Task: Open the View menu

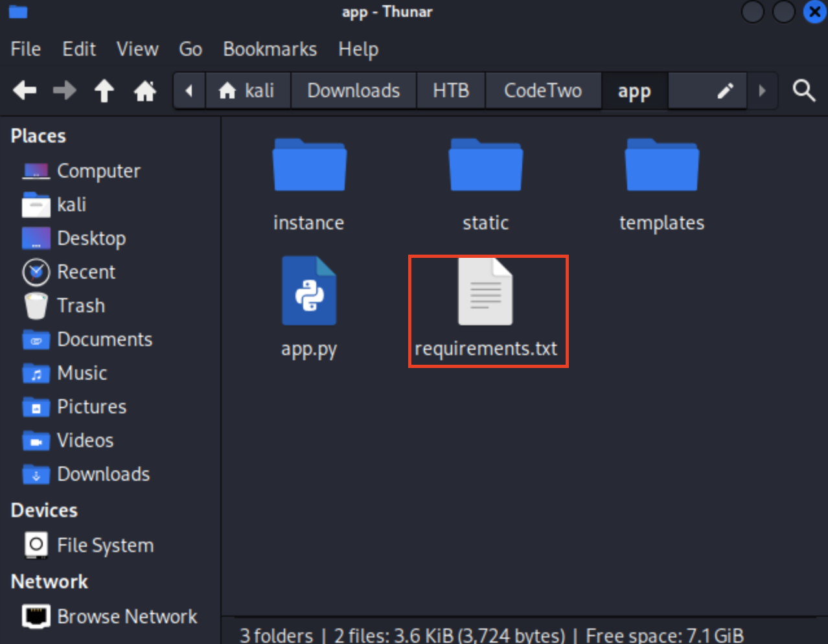Action: (137, 49)
